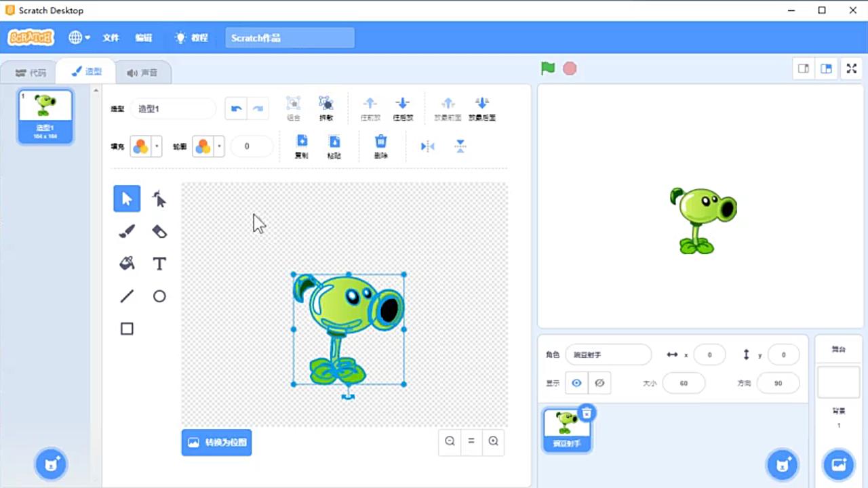Image resolution: width=868 pixels, height=488 pixels.
Task: Click the Undo arrow button
Action: (236, 108)
